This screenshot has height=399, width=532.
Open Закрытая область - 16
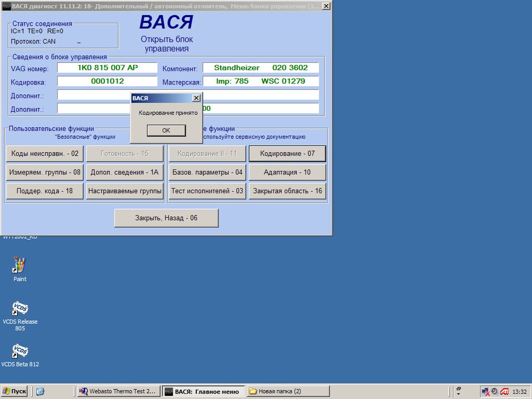pos(287,190)
